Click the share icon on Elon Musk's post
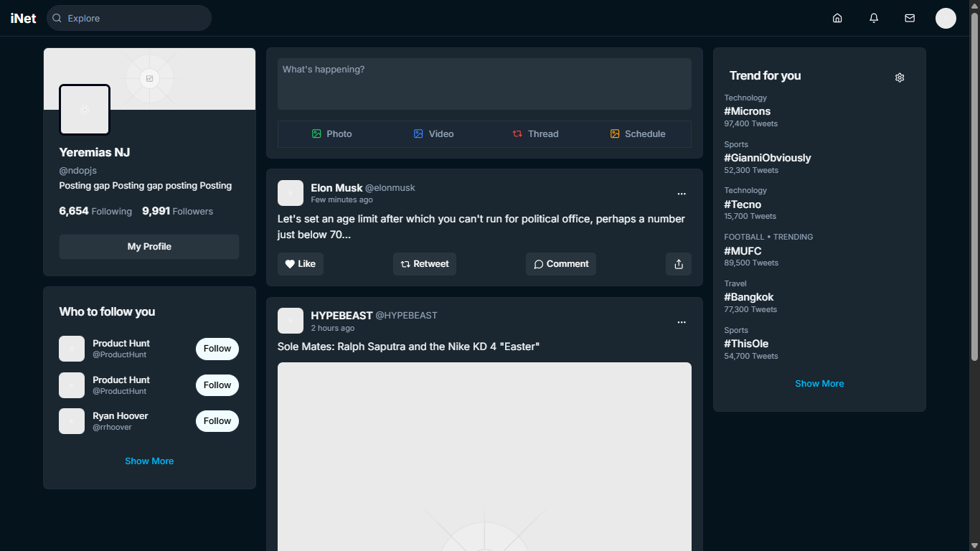Screen dimensions: 980x551 pos(679,264)
